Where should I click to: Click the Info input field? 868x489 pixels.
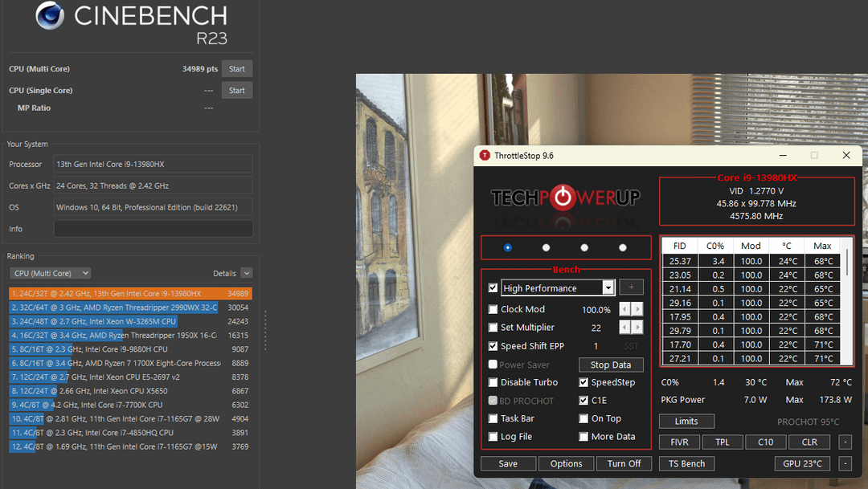pyautogui.click(x=154, y=229)
